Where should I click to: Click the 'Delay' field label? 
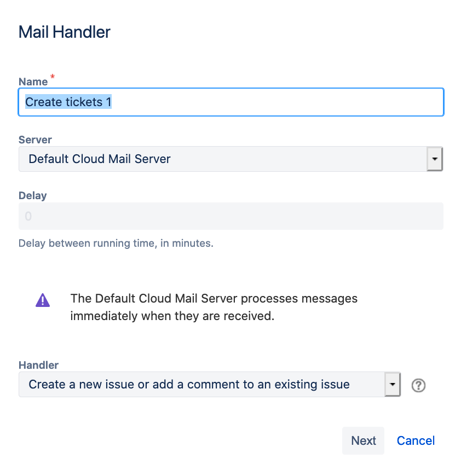click(x=32, y=195)
